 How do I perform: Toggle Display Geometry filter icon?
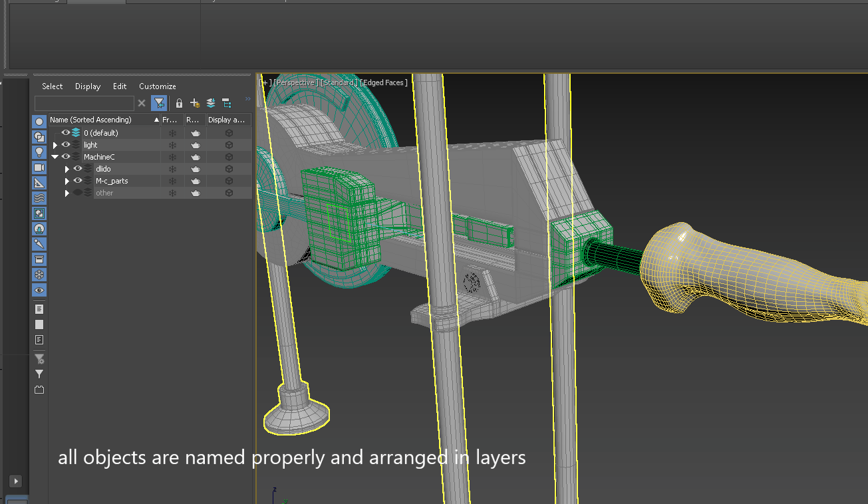pos(39,122)
